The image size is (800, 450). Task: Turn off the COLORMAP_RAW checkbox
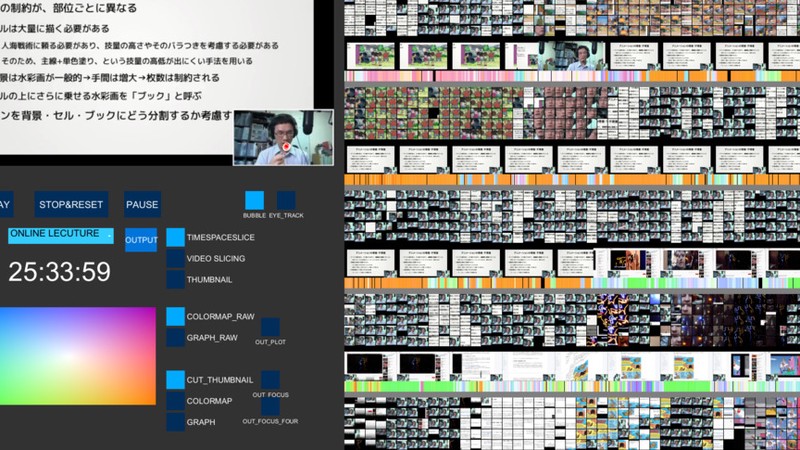tap(176, 317)
